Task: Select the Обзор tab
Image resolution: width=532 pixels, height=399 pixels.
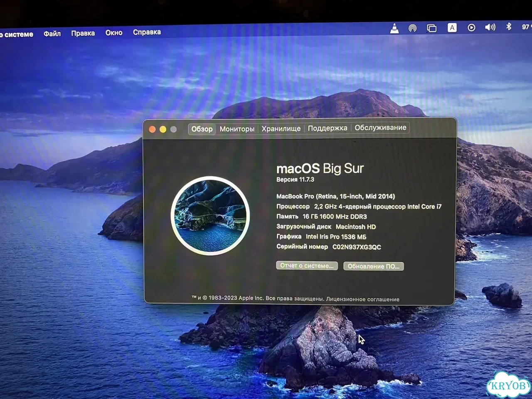Action: point(202,129)
